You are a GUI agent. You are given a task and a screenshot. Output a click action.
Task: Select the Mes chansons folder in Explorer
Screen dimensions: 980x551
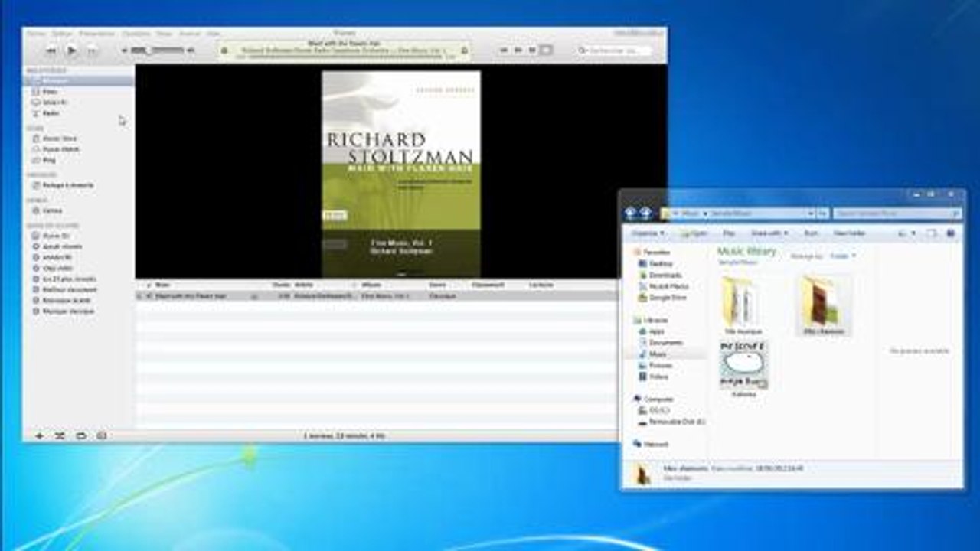coord(824,306)
